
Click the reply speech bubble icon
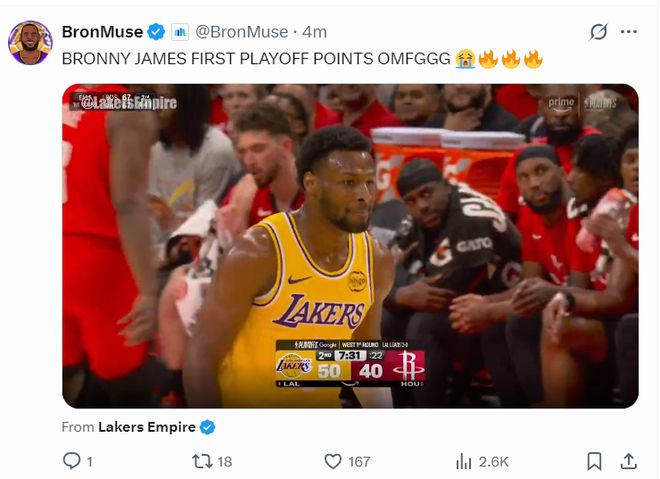click(x=72, y=461)
